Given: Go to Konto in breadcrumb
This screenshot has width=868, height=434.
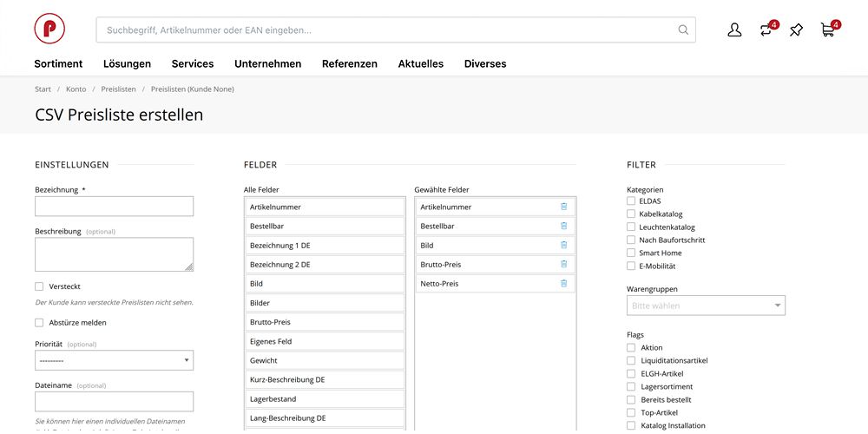Looking at the screenshot, I should pos(76,89).
